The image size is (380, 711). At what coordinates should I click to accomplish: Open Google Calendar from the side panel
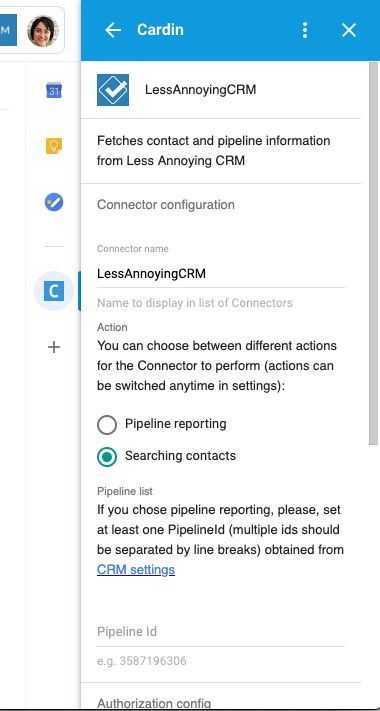54,90
